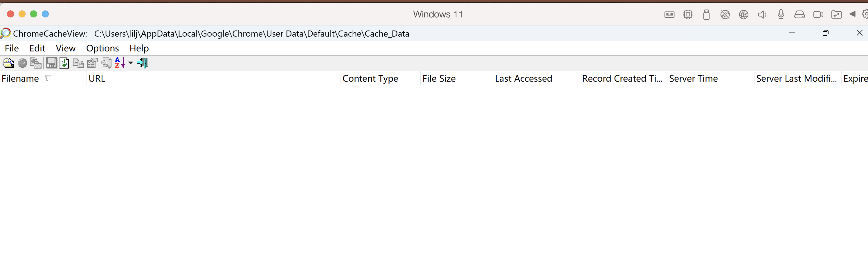Click the floppy disk save icon
The width and height of the screenshot is (868, 262).
pos(51,63)
